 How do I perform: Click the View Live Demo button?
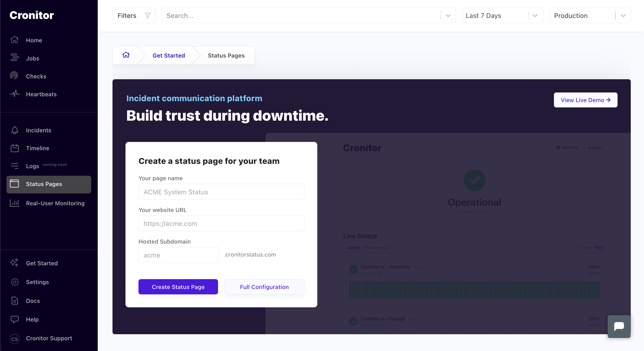point(586,100)
